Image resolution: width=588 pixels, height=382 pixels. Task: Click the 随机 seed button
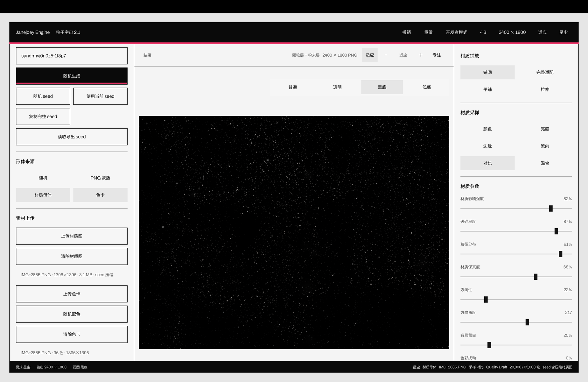point(43,96)
